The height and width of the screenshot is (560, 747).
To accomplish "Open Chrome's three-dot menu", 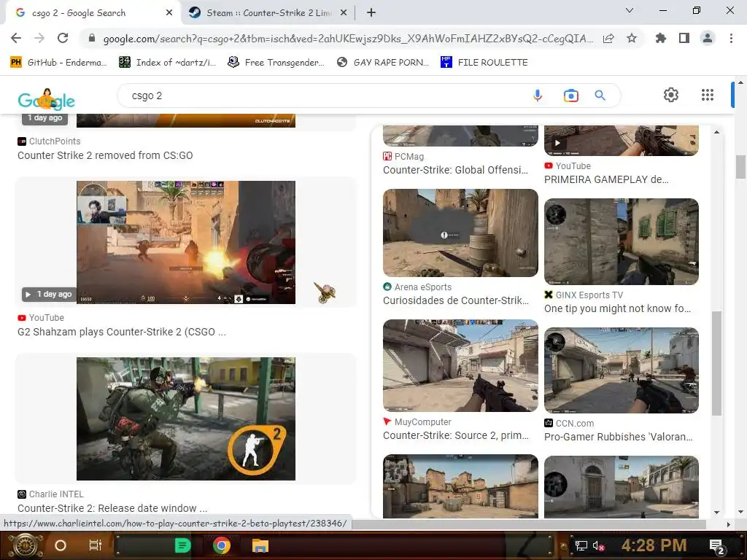I will tap(731, 38).
